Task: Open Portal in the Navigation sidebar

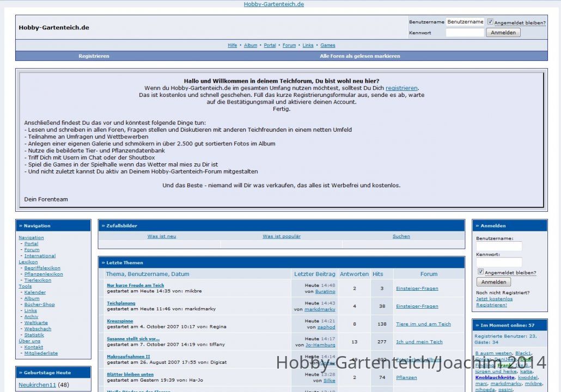Action: click(31, 243)
